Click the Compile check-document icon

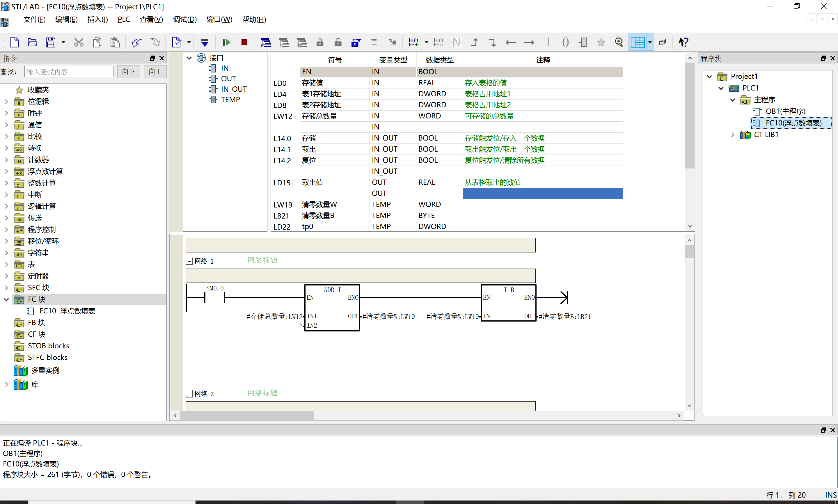tap(177, 42)
